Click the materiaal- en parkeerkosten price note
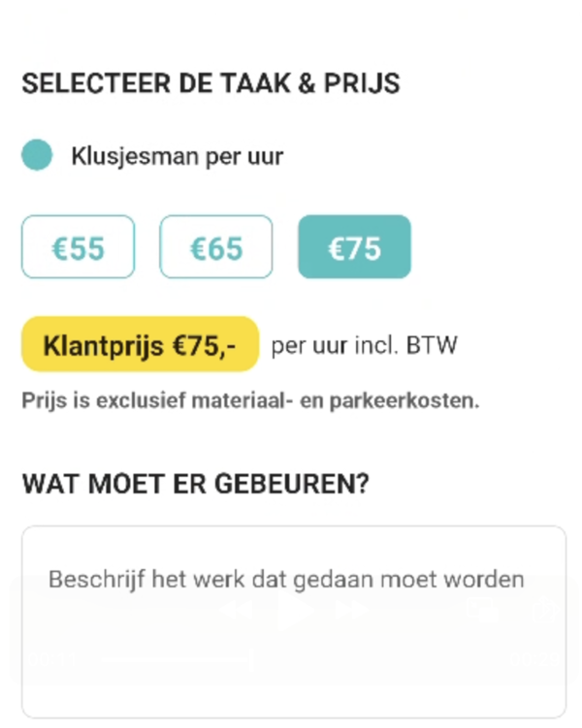 click(x=250, y=400)
